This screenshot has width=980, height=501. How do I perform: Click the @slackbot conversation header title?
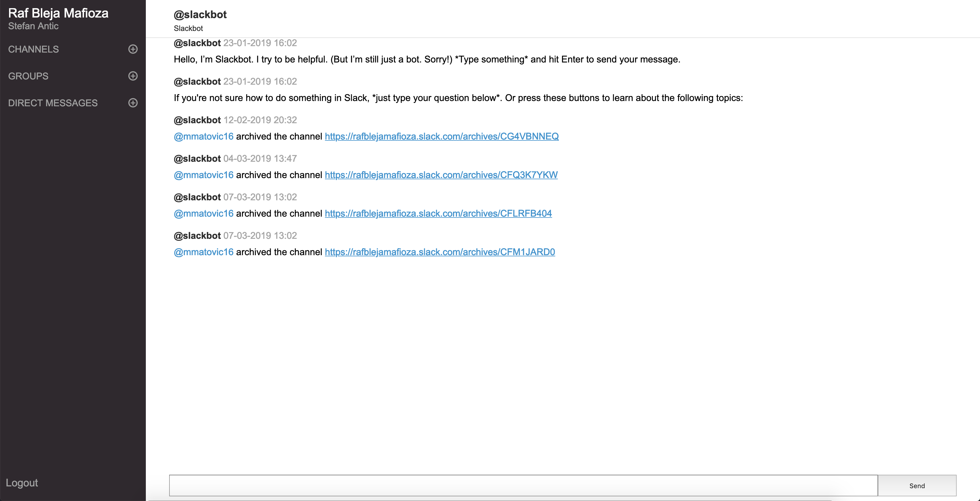[x=200, y=15]
